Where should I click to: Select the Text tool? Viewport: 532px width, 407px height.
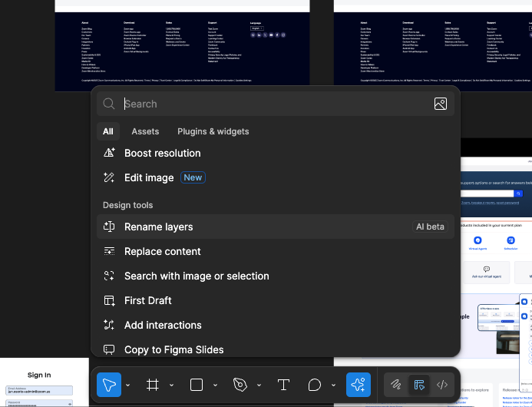click(283, 385)
